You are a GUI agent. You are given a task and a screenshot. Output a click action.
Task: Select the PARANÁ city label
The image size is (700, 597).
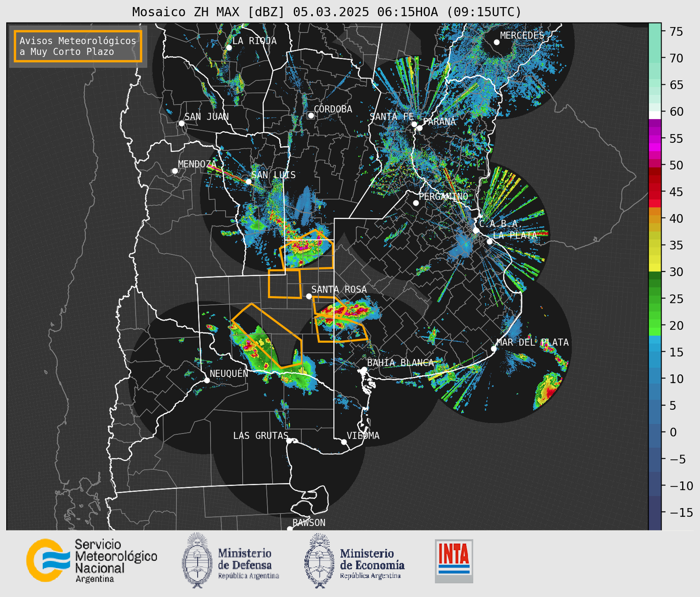click(439, 122)
